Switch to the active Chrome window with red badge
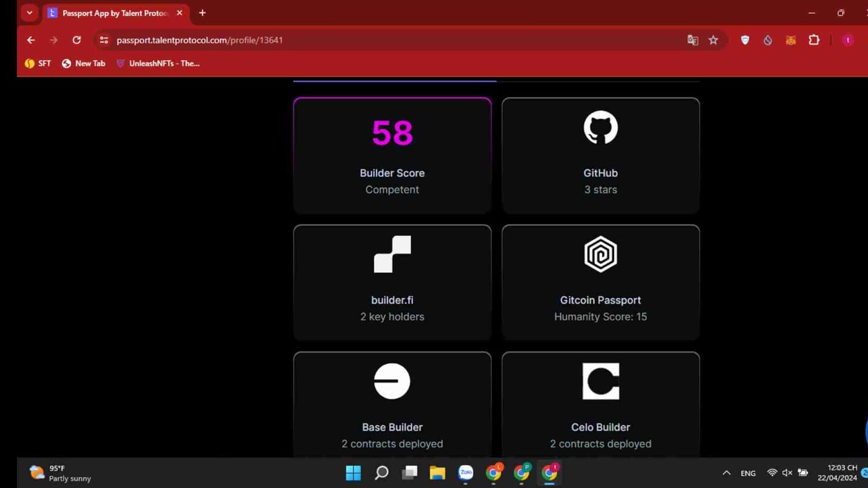 pos(550,473)
